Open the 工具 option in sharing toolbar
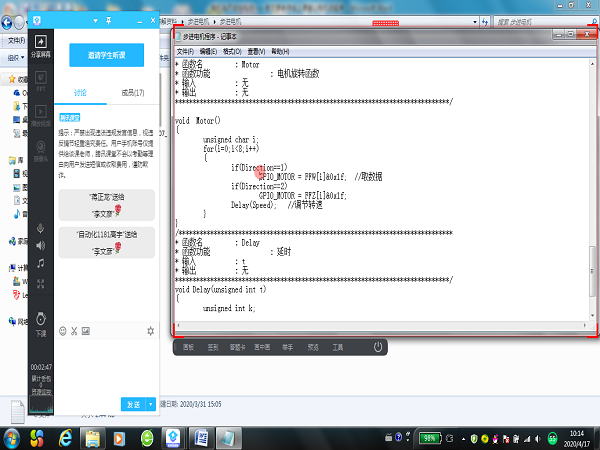The width and height of the screenshot is (600, 450). pyautogui.click(x=338, y=347)
